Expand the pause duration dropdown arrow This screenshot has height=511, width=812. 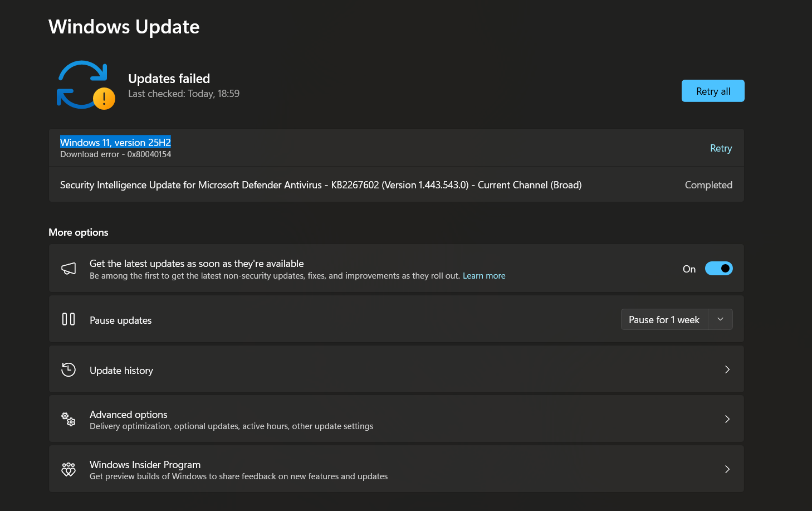pos(720,319)
